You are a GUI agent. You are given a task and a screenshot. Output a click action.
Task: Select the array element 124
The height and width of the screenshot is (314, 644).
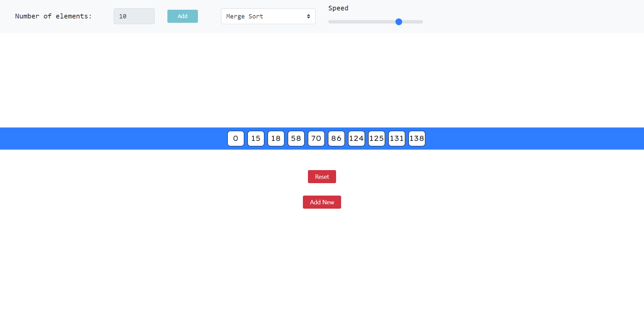pyautogui.click(x=357, y=139)
